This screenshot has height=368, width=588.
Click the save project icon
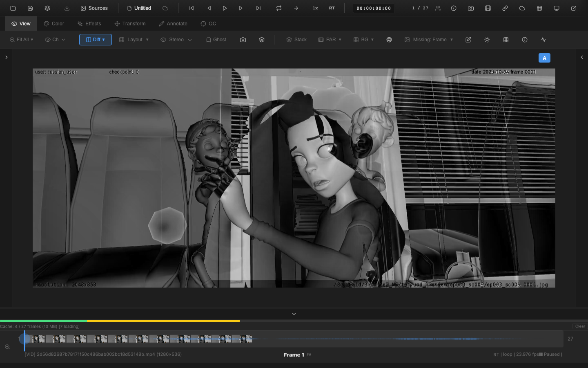point(30,8)
